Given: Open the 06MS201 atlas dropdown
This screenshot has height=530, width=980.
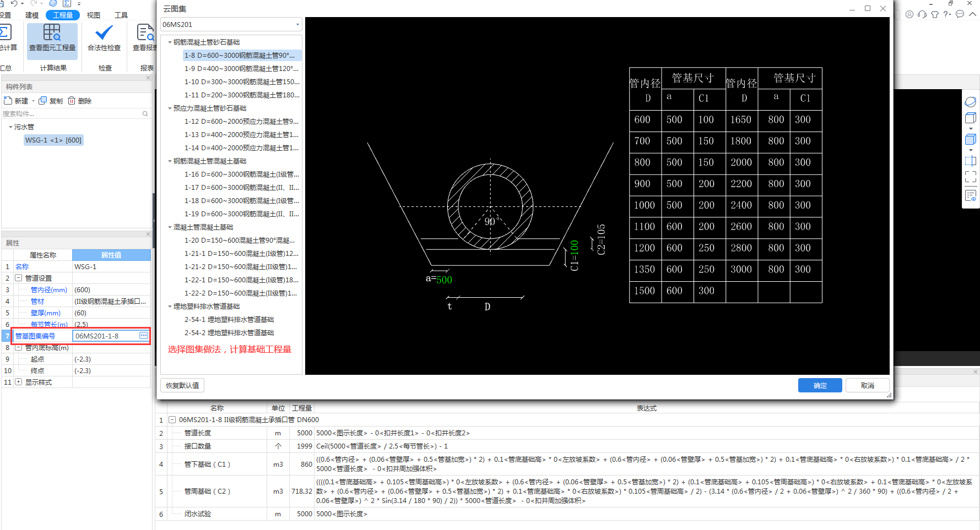Looking at the screenshot, I should pos(297,24).
